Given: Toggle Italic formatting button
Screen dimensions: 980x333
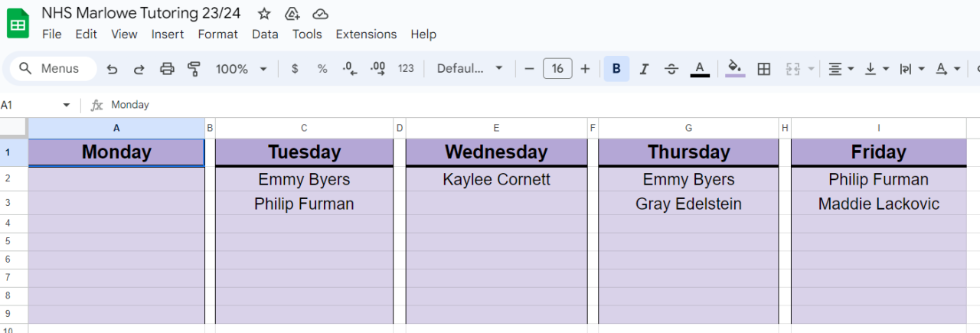Looking at the screenshot, I should [x=644, y=69].
